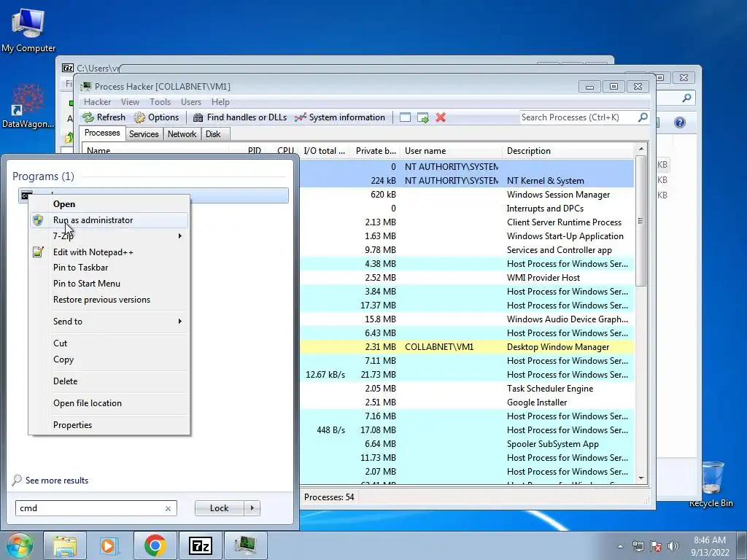Choose Run as administrator
This screenshot has width=747, height=560.
109,220
